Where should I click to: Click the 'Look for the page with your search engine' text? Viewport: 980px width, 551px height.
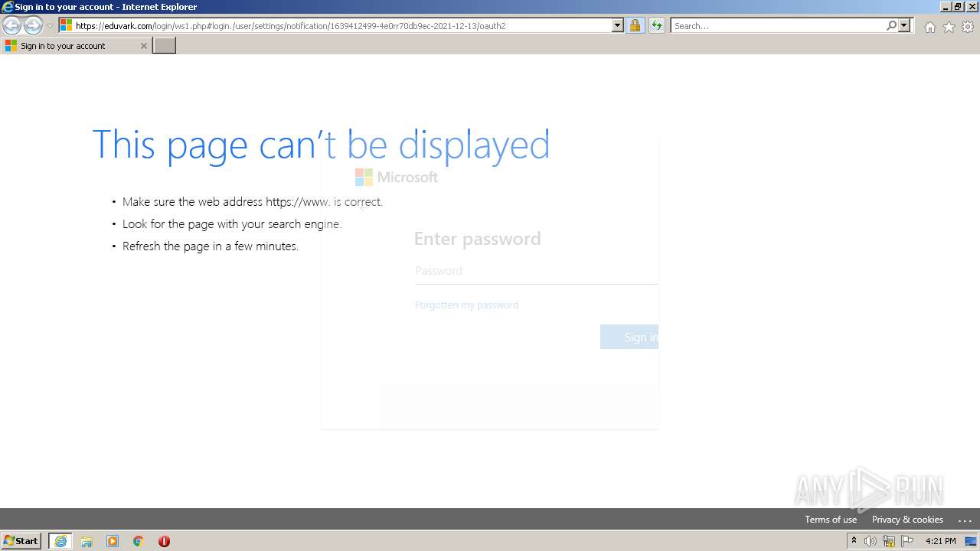point(232,224)
